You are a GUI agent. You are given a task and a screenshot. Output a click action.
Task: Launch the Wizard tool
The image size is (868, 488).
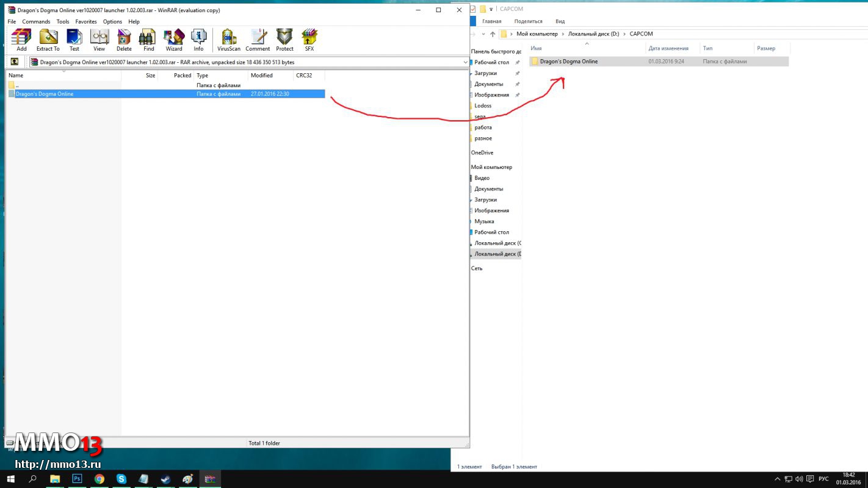(174, 40)
